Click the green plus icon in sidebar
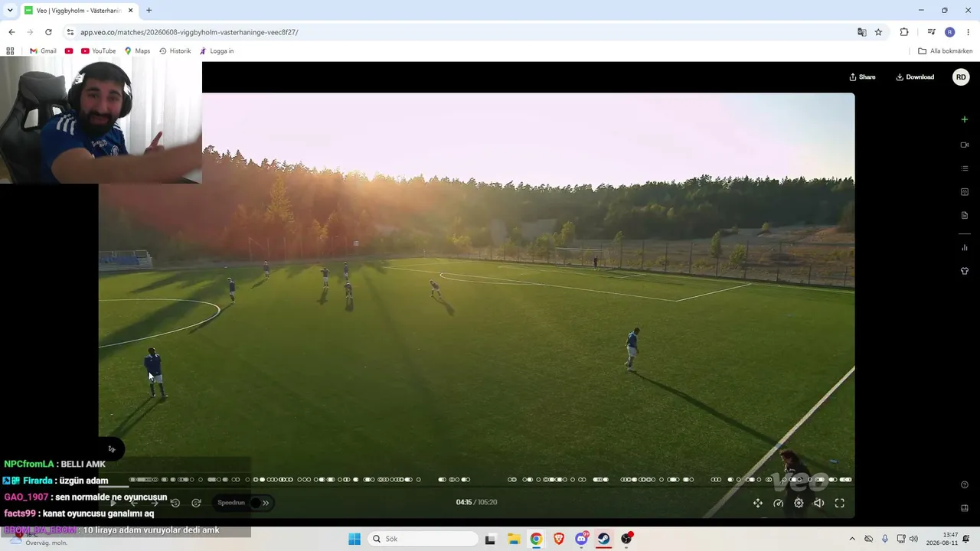Viewport: 980px width, 551px height. 965,119
